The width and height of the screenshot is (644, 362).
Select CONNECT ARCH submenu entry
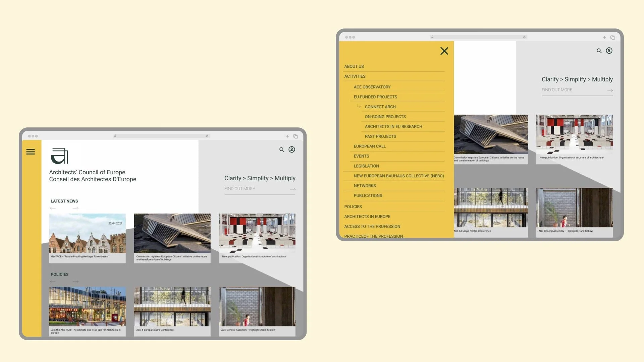point(380,107)
